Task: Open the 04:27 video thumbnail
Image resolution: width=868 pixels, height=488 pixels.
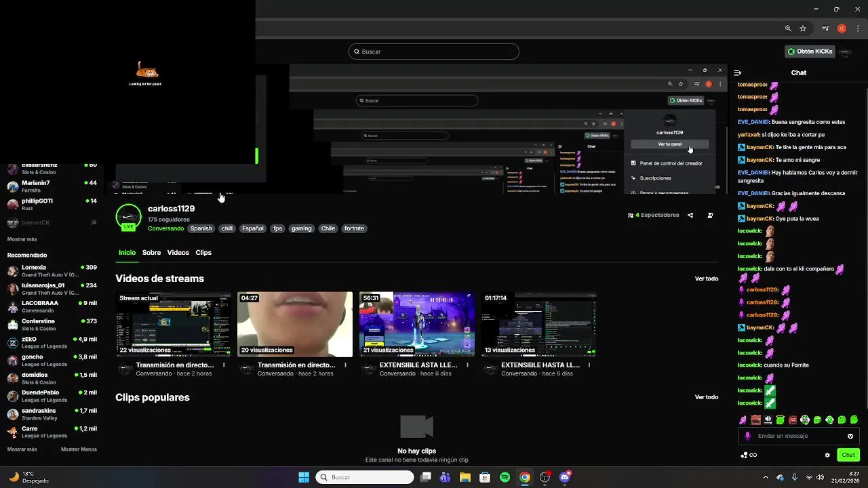Action: coord(295,325)
